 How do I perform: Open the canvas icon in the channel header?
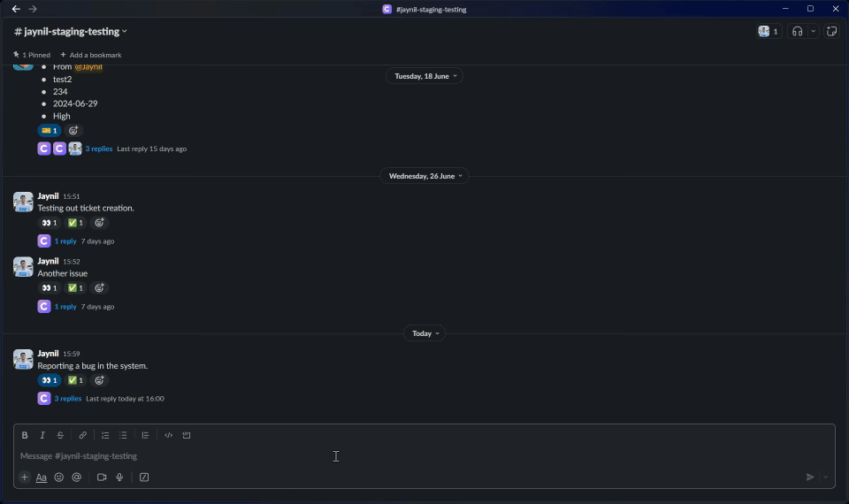[x=831, y=32]
